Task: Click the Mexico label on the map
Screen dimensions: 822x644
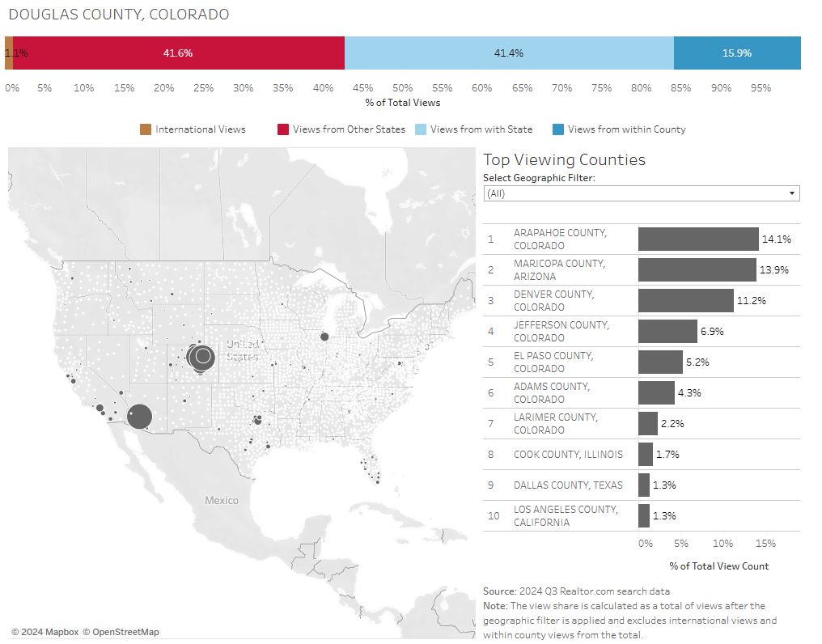Action: click(x=221, y=500)
